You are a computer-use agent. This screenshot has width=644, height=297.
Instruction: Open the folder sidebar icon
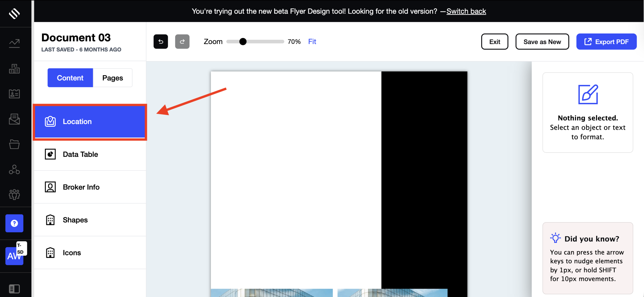click(14, 144)
